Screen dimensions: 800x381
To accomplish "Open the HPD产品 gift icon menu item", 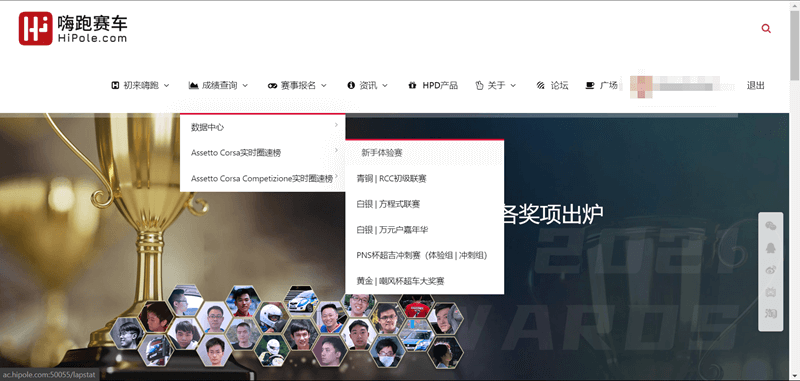I will pyautogui.click(x=433, y=86).
